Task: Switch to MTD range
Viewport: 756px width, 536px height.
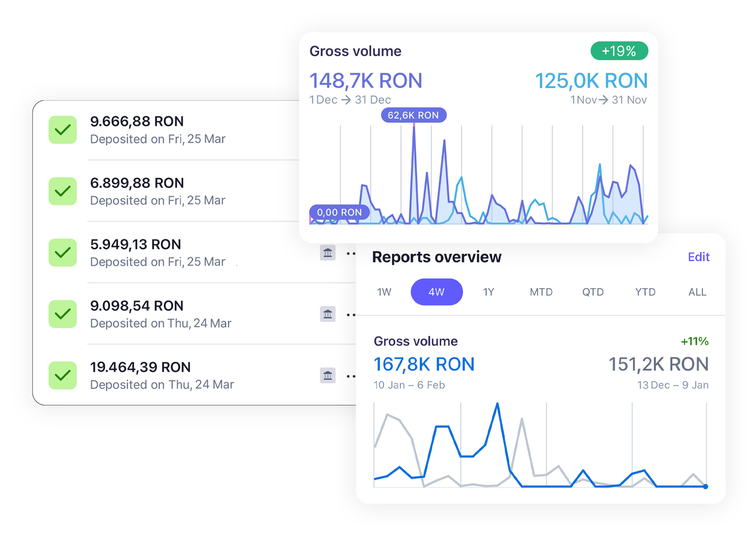Action: (x=541, y=292)
